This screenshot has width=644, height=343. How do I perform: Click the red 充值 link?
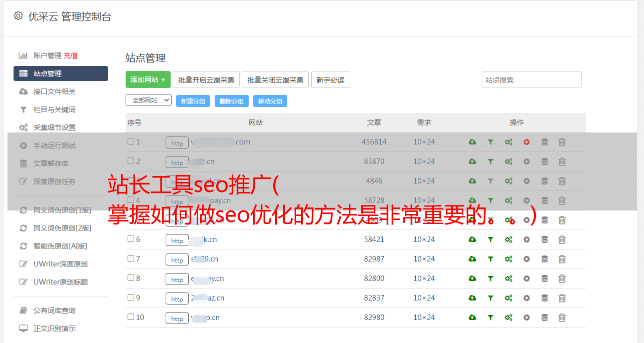[x=71, y=55]
